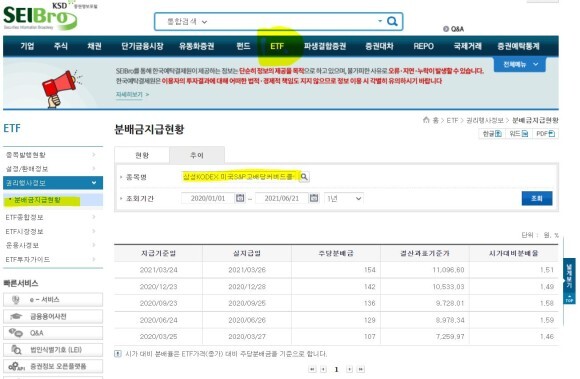Go to last page of results

360,369
